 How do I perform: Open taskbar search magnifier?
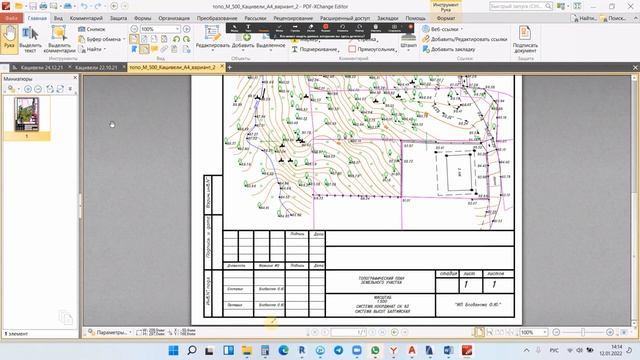click(x=191, y=350)
